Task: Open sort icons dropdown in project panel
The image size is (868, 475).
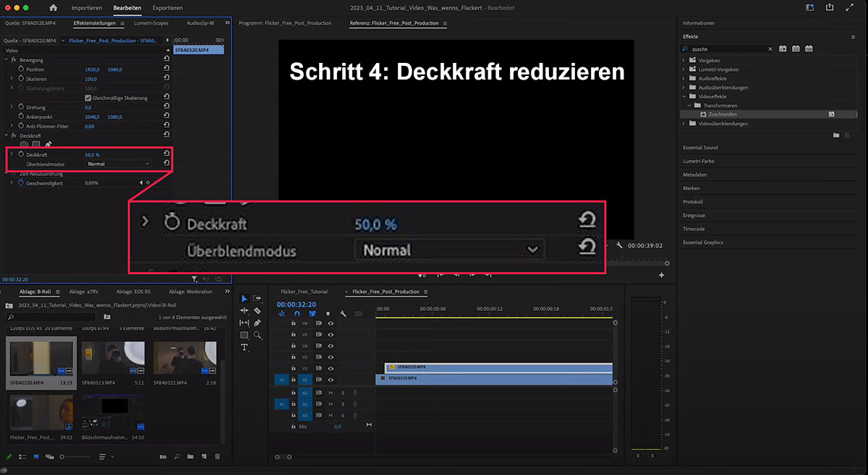Action: click(x=106, y=457)
